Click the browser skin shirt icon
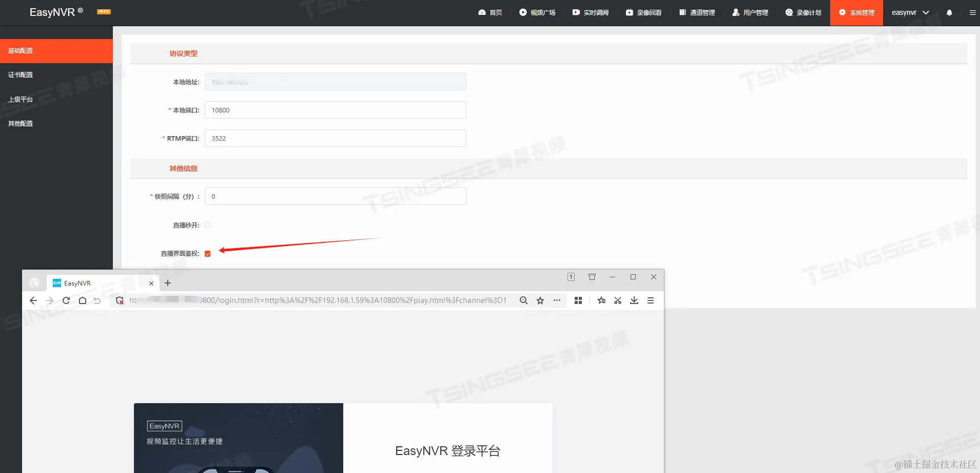The height and width of the screenshot is (473, 980). coord(592,277)
